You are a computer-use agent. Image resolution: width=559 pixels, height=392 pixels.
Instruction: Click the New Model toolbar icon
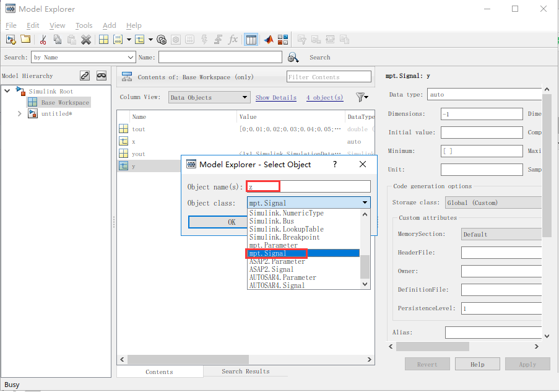point(11,40)
